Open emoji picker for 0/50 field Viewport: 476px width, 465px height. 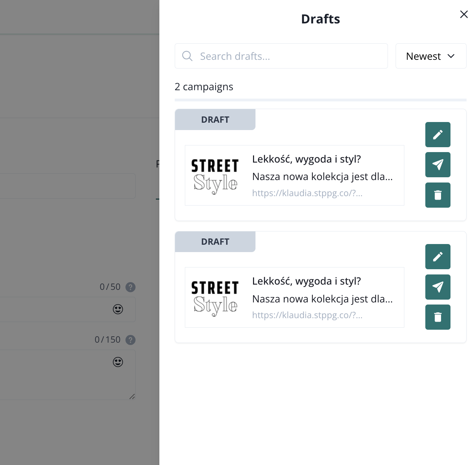click(118, 309)
